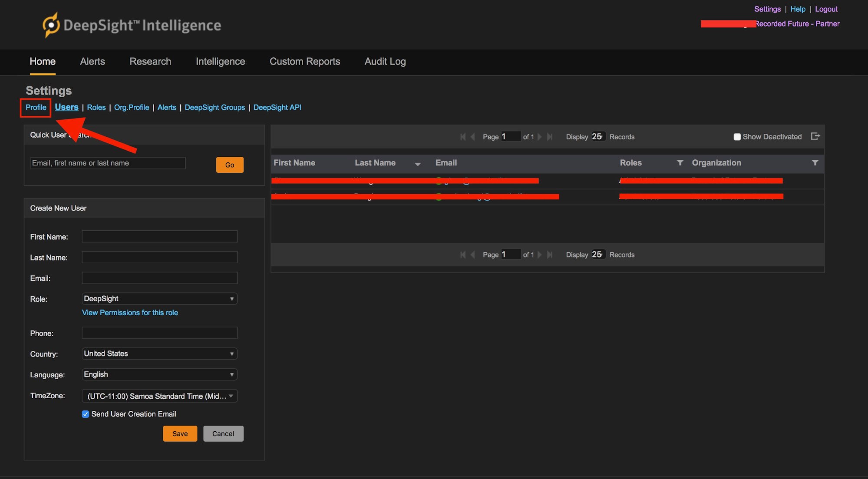Go to last page in bottom pager
Screen dimensions: 868x479
click(x=550, y=255)
